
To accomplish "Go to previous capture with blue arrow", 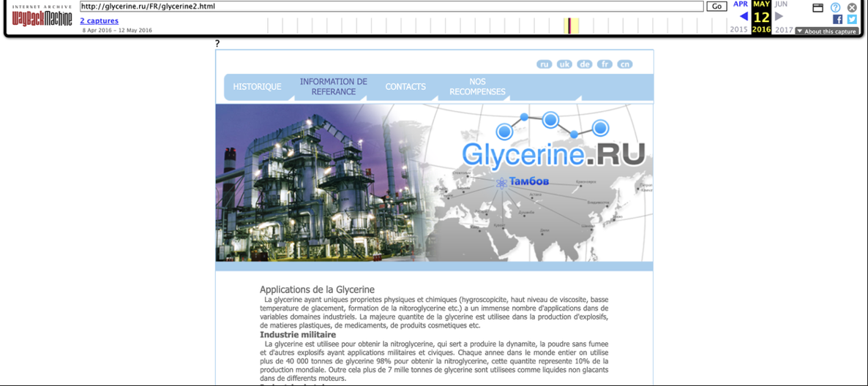I will pyautogui.click(x=744, y=16).
